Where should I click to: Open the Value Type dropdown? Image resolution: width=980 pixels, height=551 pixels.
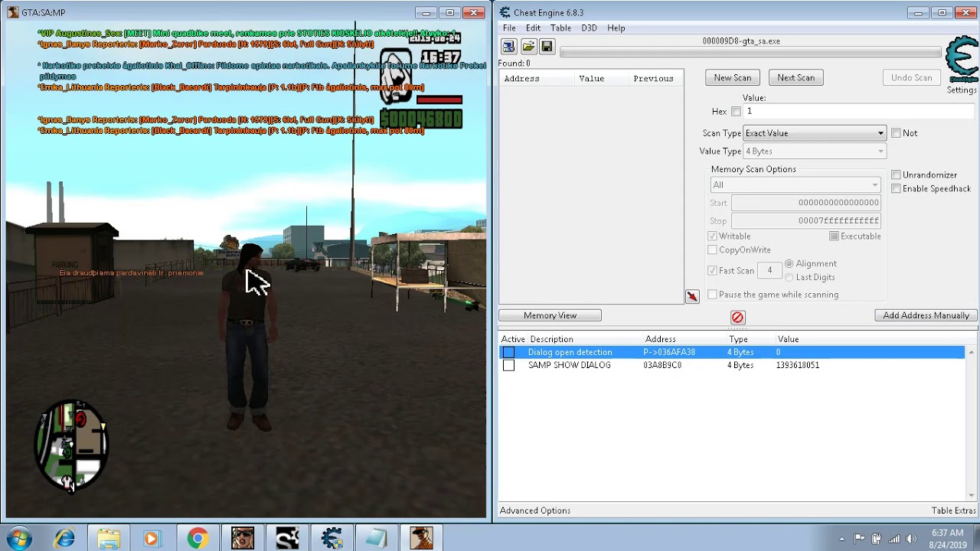click(815, 152)
